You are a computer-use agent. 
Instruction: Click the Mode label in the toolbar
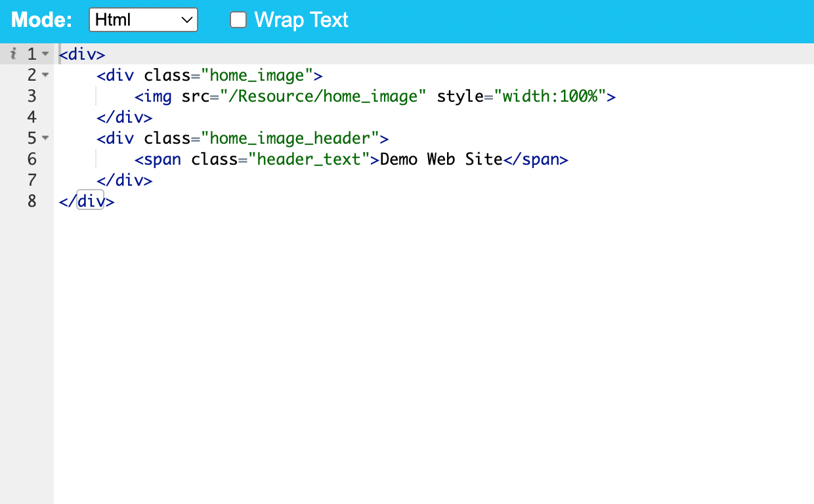(x=42, y=20)
